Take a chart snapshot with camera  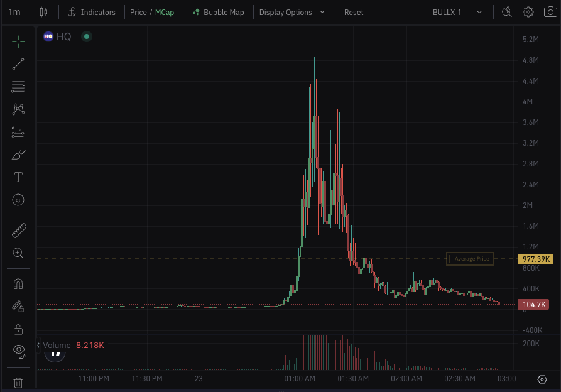550,12
